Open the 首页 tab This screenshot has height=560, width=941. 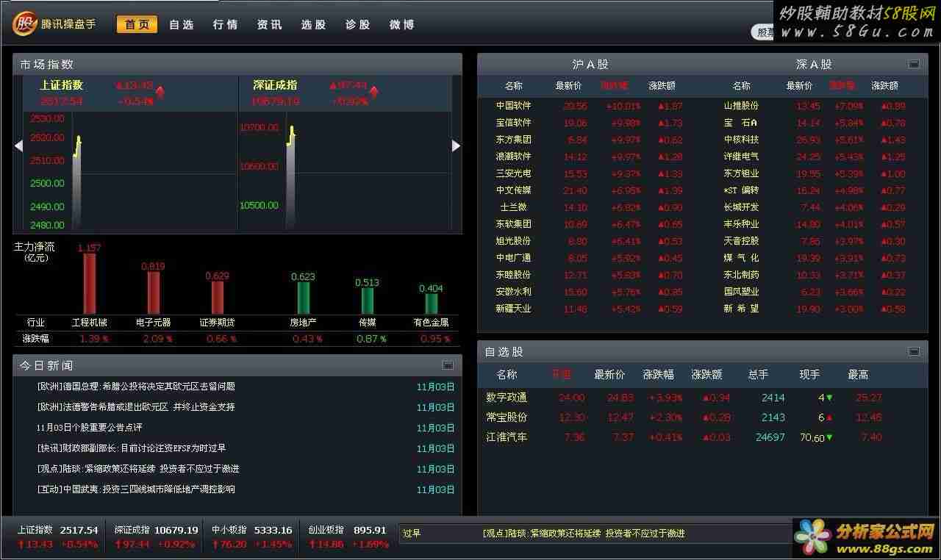[x=137, y=24]
